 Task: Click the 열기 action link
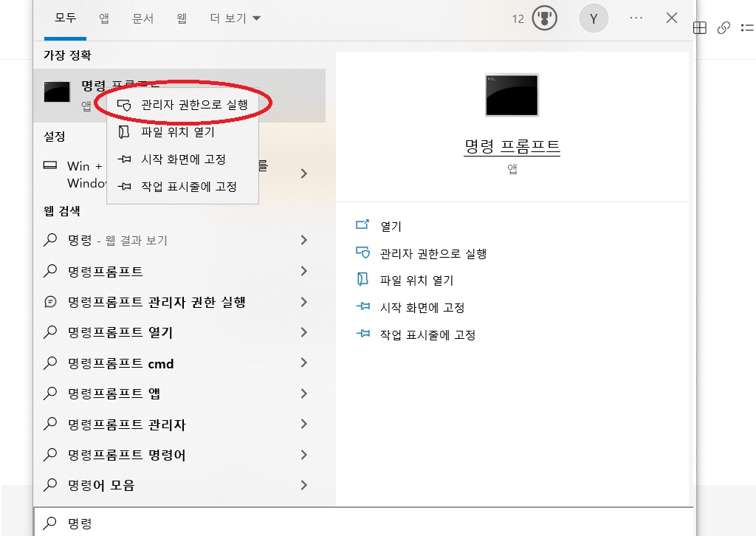(389, 225)
